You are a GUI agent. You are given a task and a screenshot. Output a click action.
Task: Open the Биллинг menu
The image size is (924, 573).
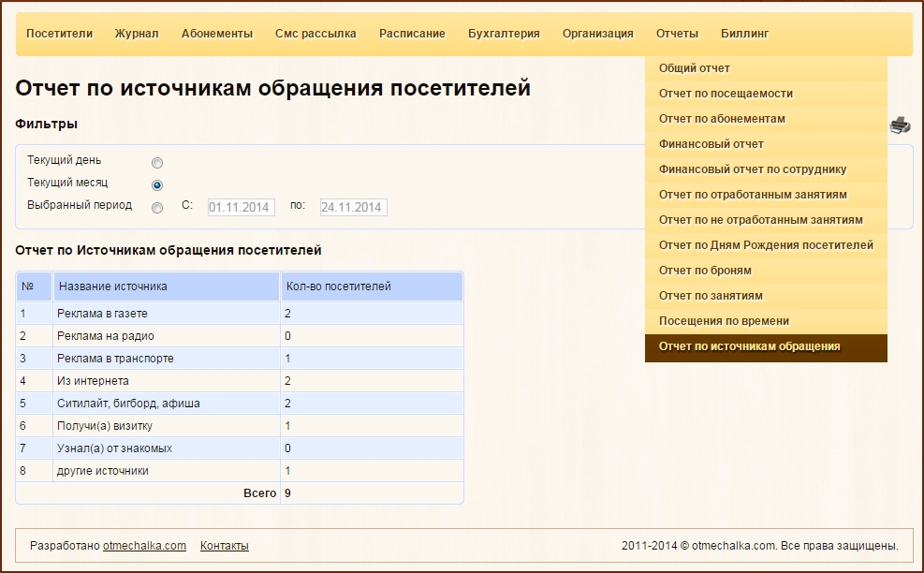(x=745, y=34)
